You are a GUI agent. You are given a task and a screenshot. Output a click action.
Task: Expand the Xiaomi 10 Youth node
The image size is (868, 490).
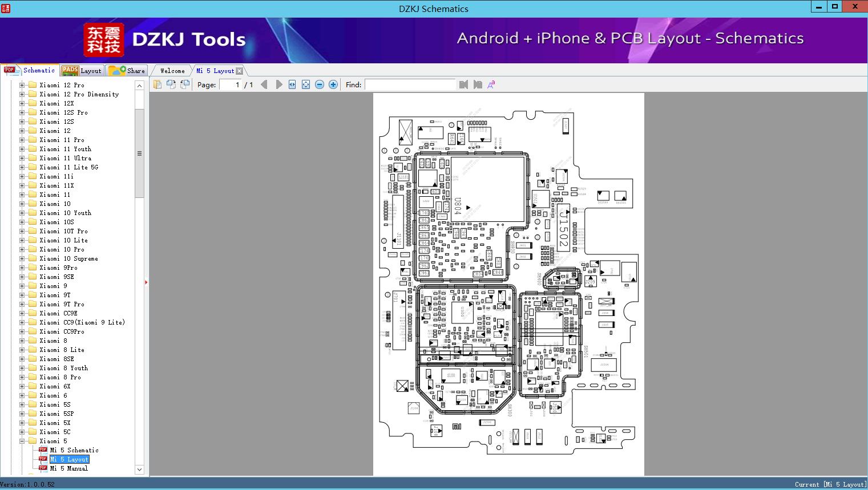[x=22, y=213]
